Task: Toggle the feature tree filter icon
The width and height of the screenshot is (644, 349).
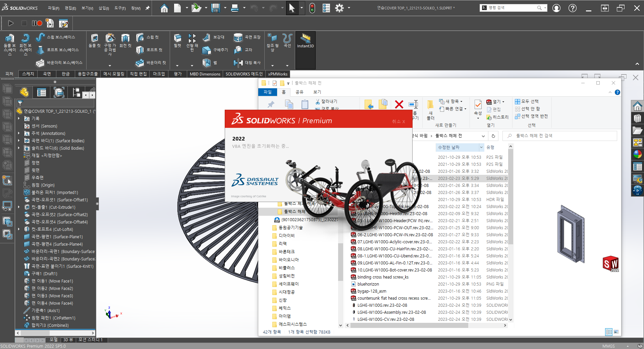Action: coord(20,103)
